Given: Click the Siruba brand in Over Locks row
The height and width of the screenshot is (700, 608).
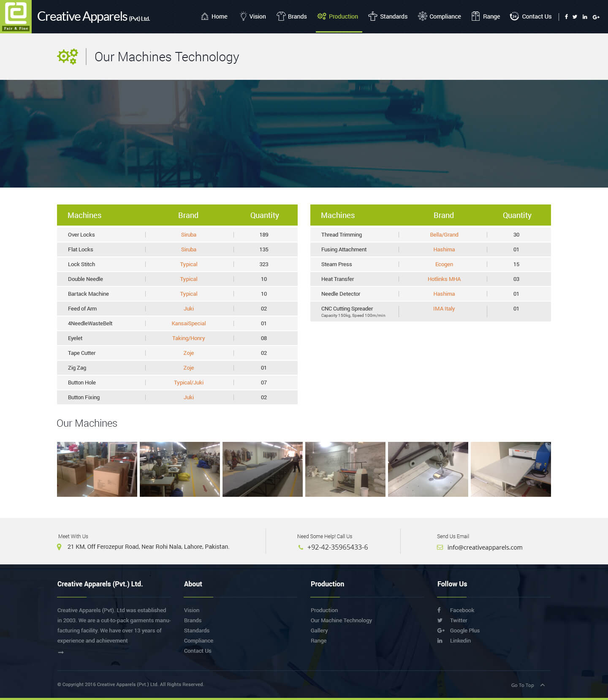Looking at the screenshot, I should click(x=189, y=234).
